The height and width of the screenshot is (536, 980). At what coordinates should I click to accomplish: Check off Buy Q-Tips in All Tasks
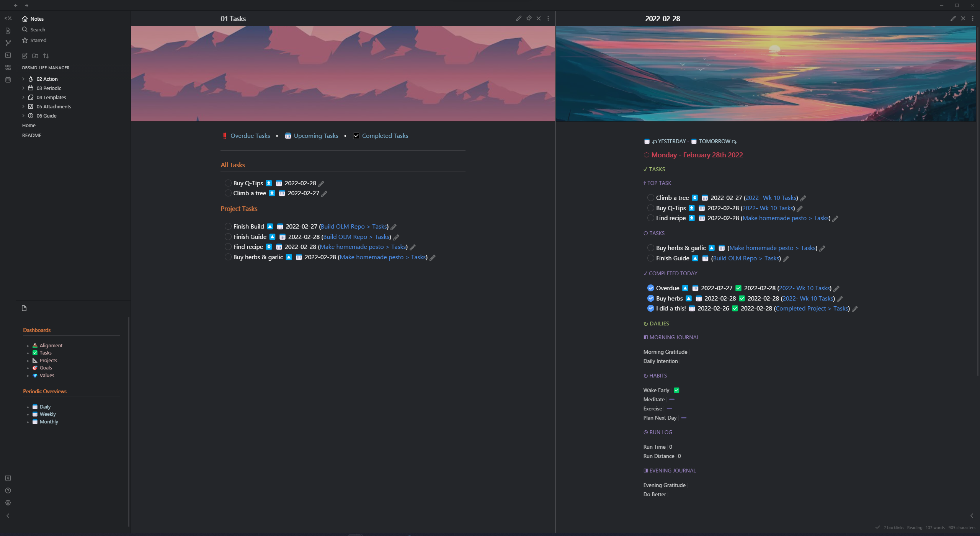(228, 183)
